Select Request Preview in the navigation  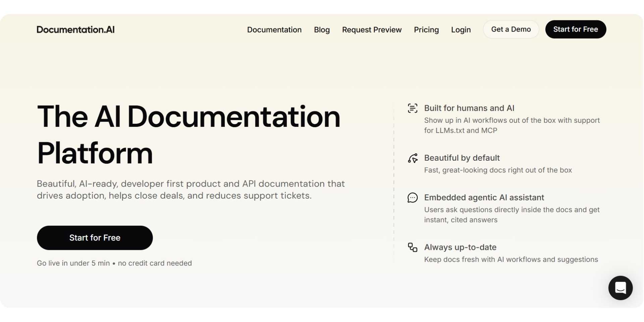coord(372,30)
